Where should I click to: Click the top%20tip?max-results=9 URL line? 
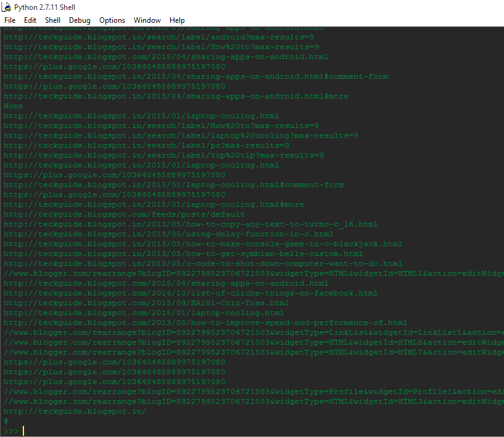coord(164,155)
